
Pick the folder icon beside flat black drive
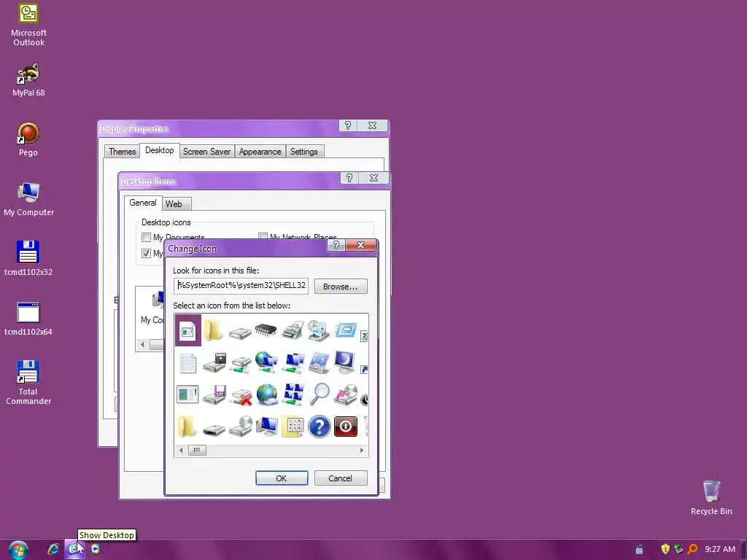click(187, 426)
